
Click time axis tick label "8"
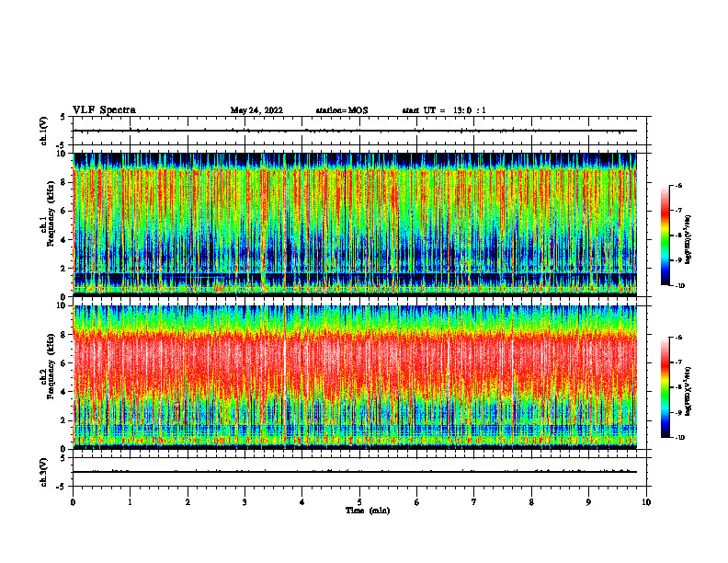point(531,502)
